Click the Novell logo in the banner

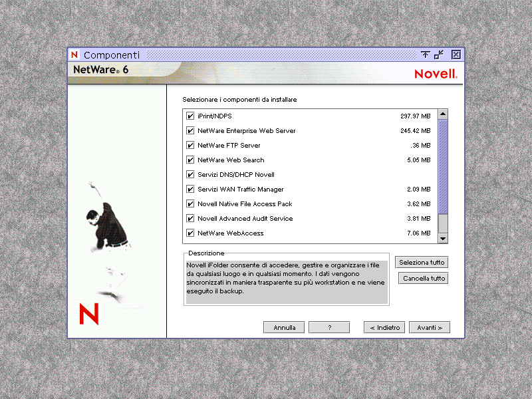[436, 74]
